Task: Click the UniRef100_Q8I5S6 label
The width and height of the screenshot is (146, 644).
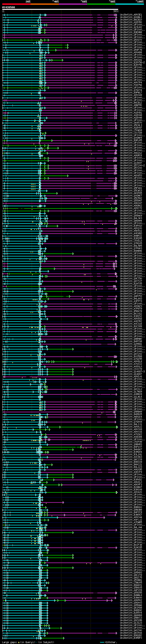Action: (x=131, y=633)
